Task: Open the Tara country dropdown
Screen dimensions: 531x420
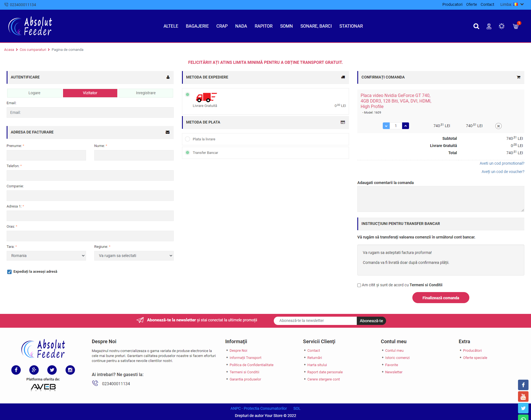Action: pos(46,256)
